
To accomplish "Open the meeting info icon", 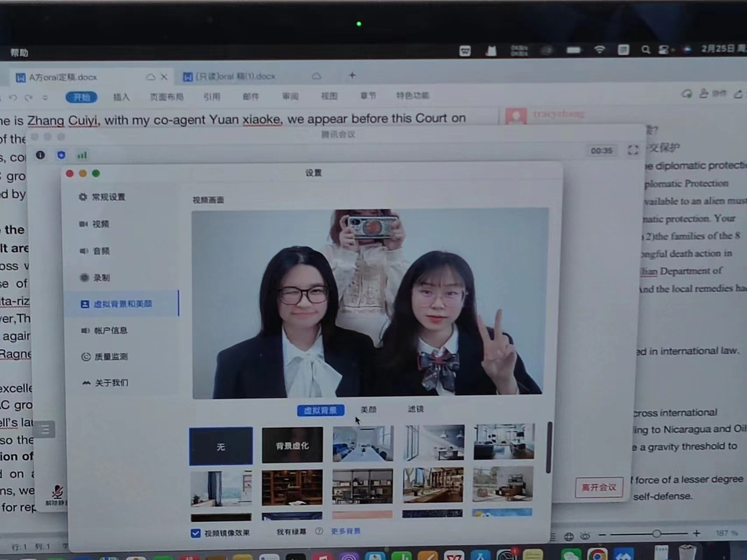I will pyautogui.click(x=40, y=155).
